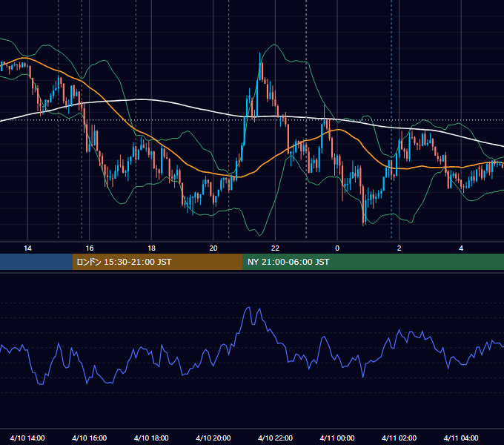The width and height of the screenshot is (504, 445).
Task: Select the NY 21:00-06:00 JST session bar
Action: click(373, 262)
